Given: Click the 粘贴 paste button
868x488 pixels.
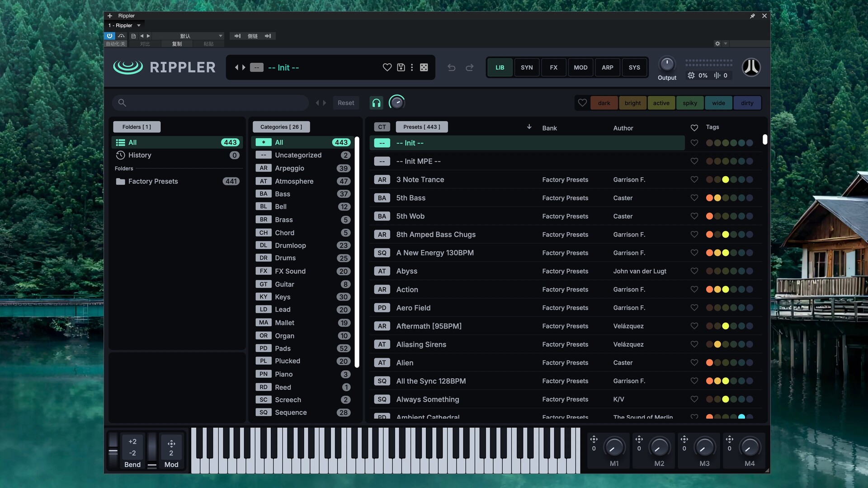Looking at the screenshot, I should click(208, 44).
